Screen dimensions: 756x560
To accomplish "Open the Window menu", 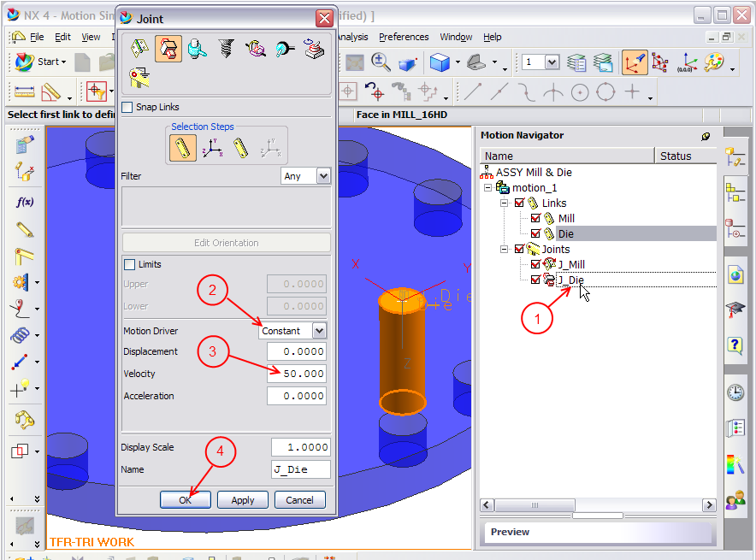I will coord(457,37).
